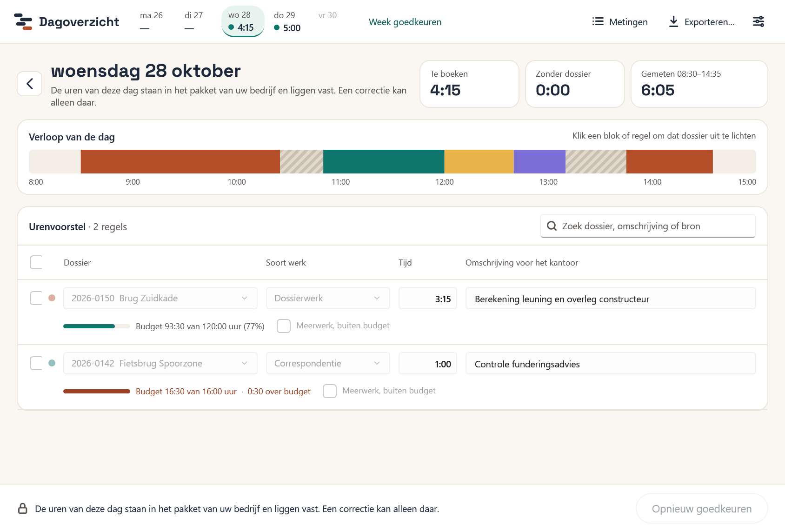Toggle the select-all checkbox in the table header
The height and width of the screenshot is (532, 785).
tap(36, 262)
